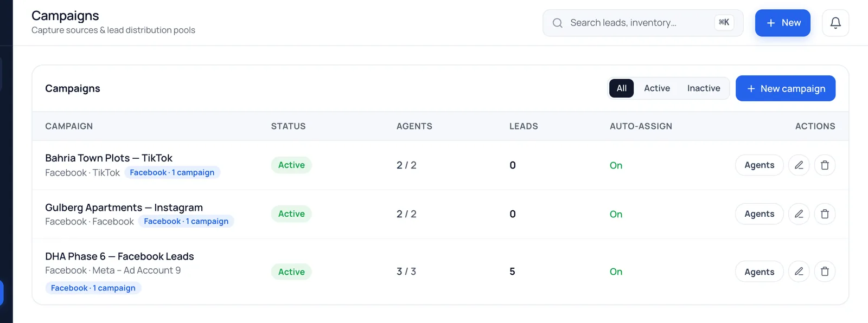
Task: Click auto-assign On for Bahria Town Plots
Action: [616, 165]
